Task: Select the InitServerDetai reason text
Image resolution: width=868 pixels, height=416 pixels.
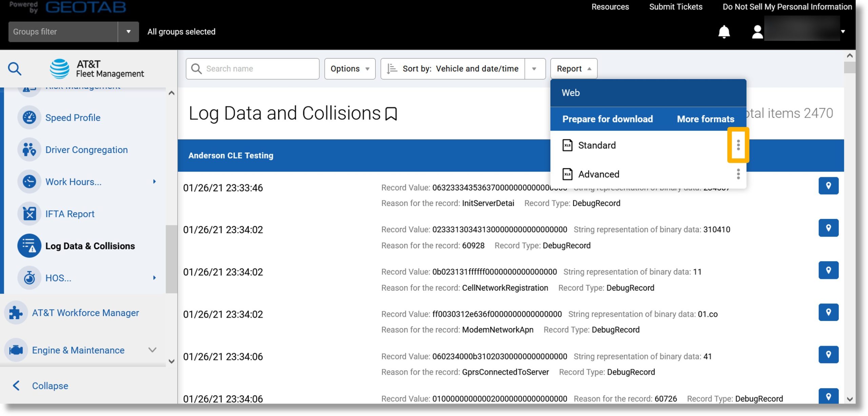Action: pyautogui.click(x=488, y=203)
